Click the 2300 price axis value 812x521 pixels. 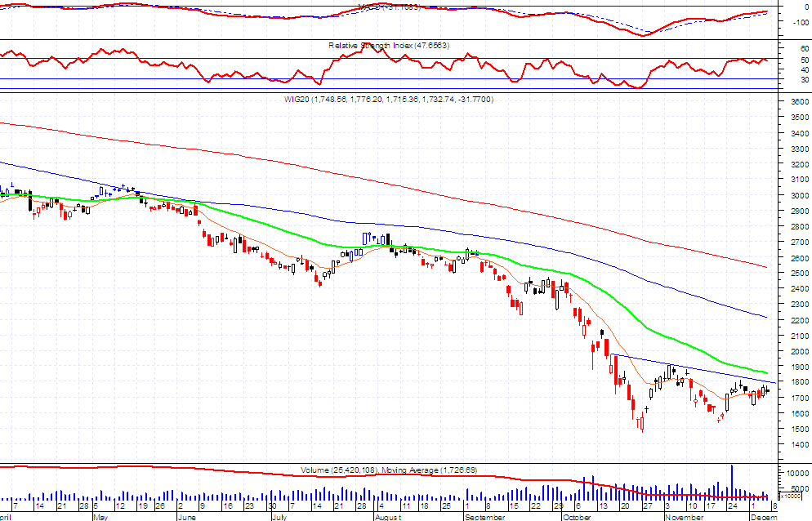point(800,305)
